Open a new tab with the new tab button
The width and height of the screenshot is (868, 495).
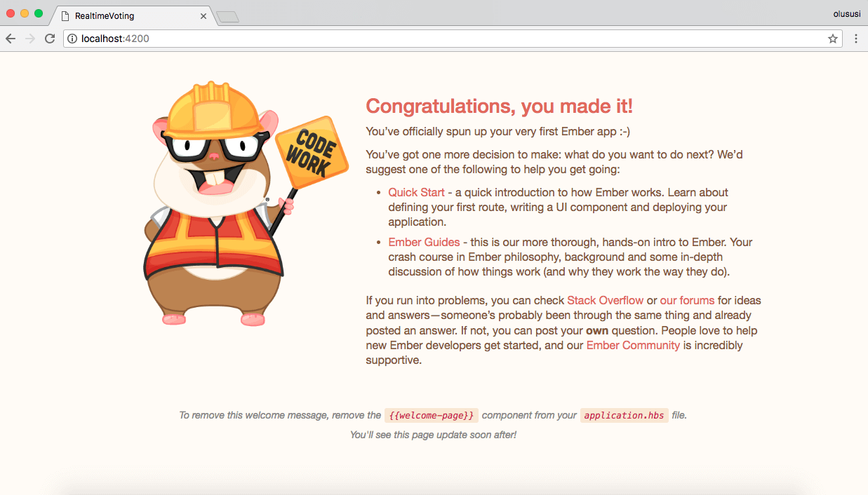[x=227, y=17]
